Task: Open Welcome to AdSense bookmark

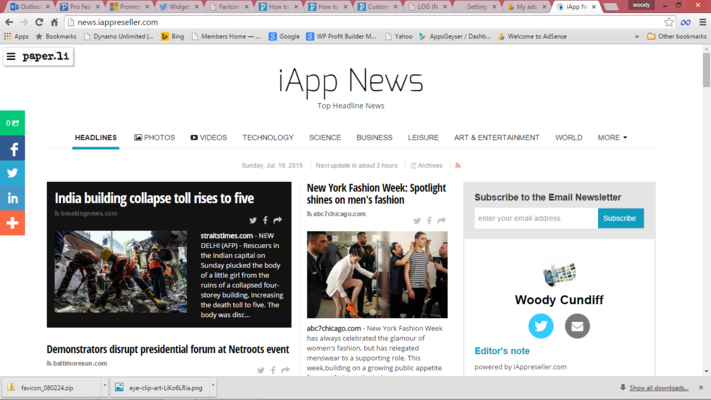Action: pos(532,36)
